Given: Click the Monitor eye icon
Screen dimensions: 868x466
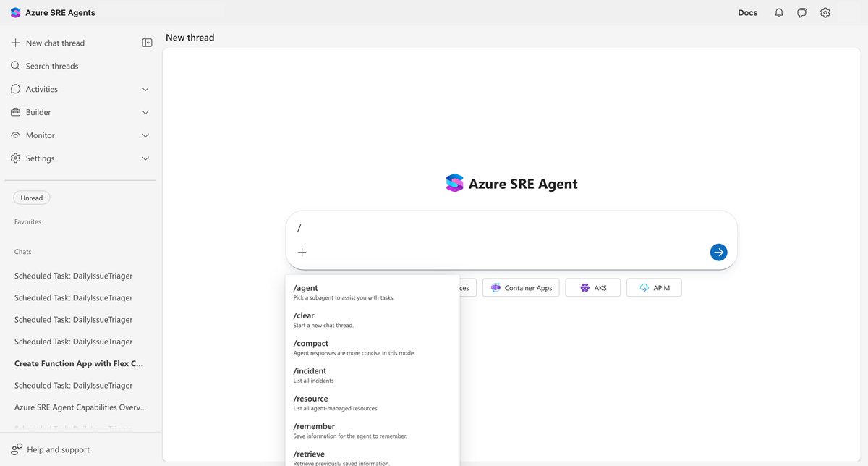Looking at the screenshot, I should (16, 135).
